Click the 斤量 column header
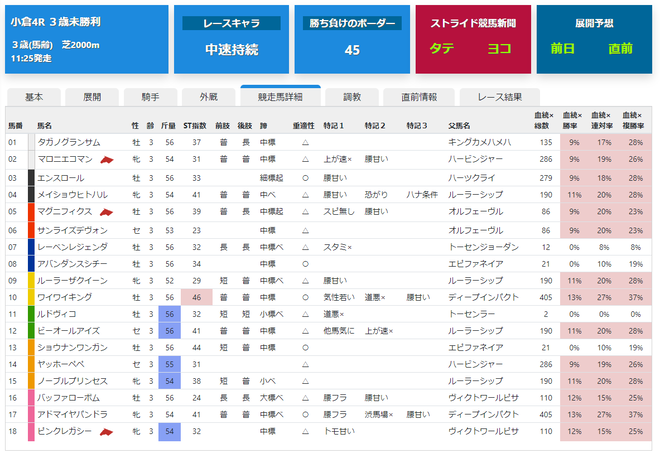Image resolution: width=660 pixels, height=458 pixels. coord(168,126)
